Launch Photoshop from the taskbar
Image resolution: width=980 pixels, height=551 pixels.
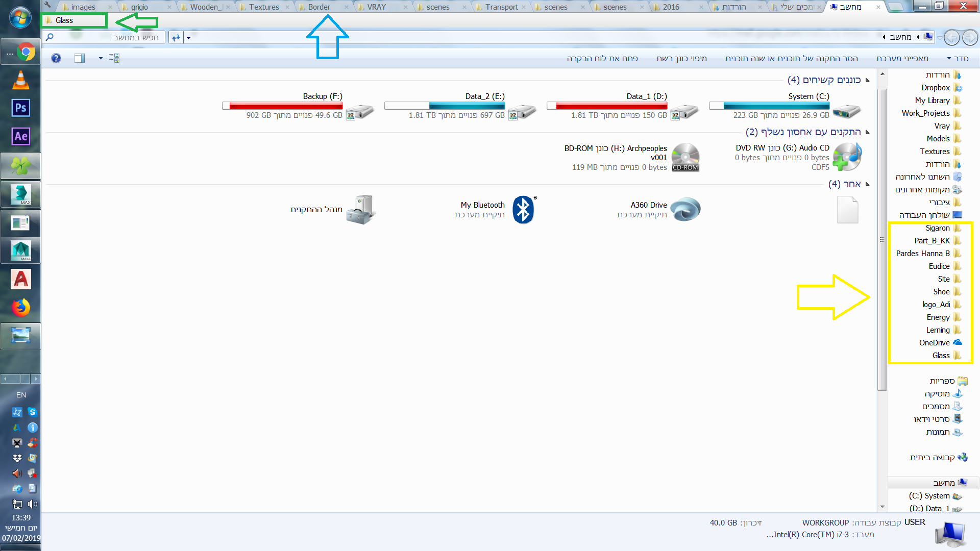click(x=20, y=108)
